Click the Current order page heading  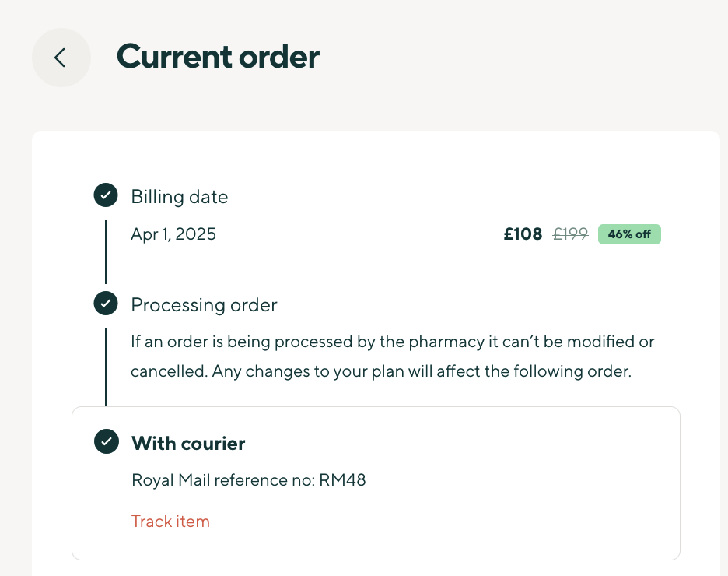(x=218, y=58)
